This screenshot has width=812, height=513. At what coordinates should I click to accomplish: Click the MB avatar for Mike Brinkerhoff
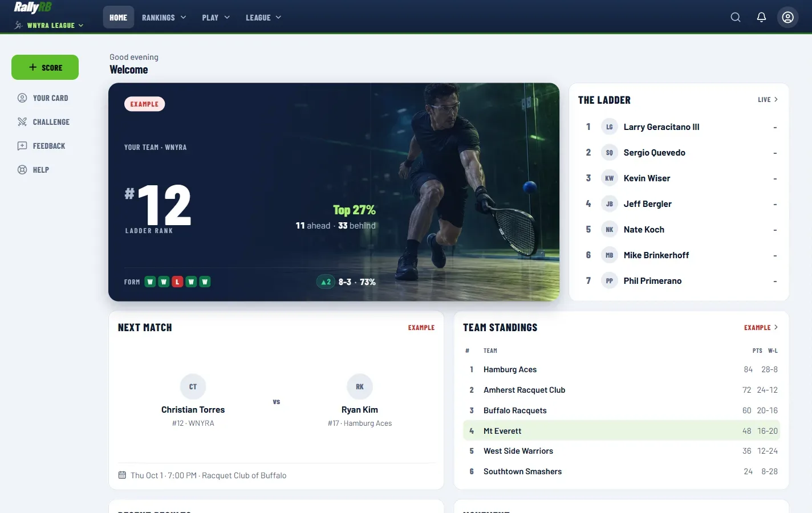610,255
